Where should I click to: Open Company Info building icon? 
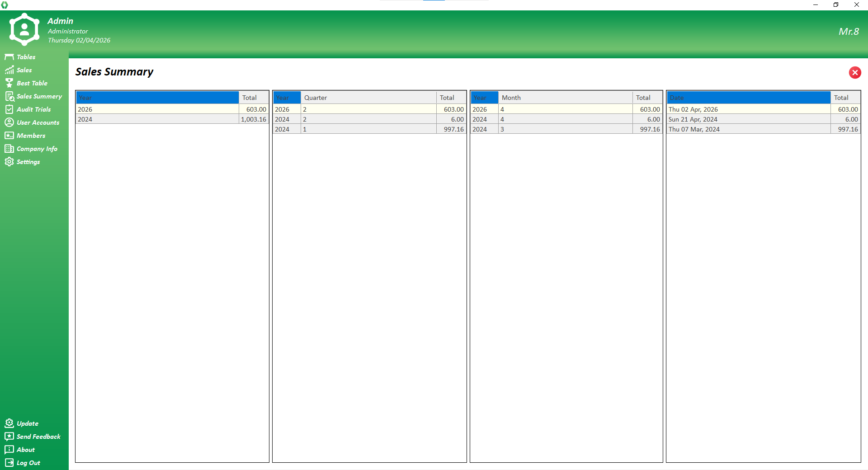[9, 149]
